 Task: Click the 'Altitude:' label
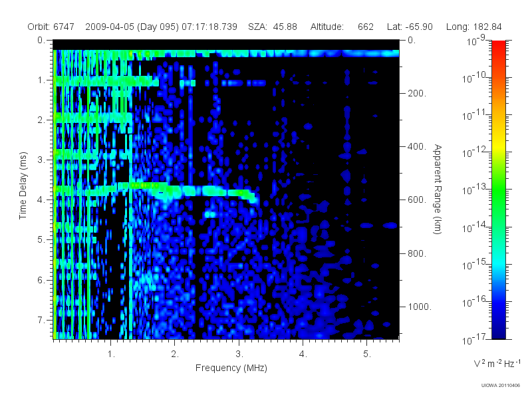tap(327, 27)
